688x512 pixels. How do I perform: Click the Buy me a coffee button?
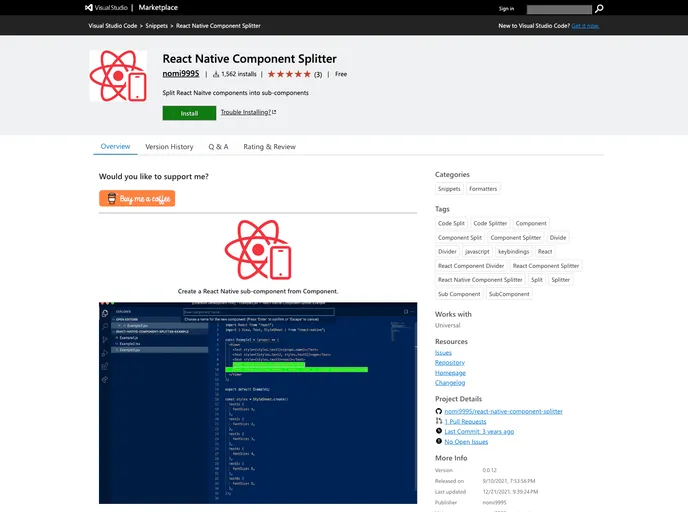pos(137,198)
